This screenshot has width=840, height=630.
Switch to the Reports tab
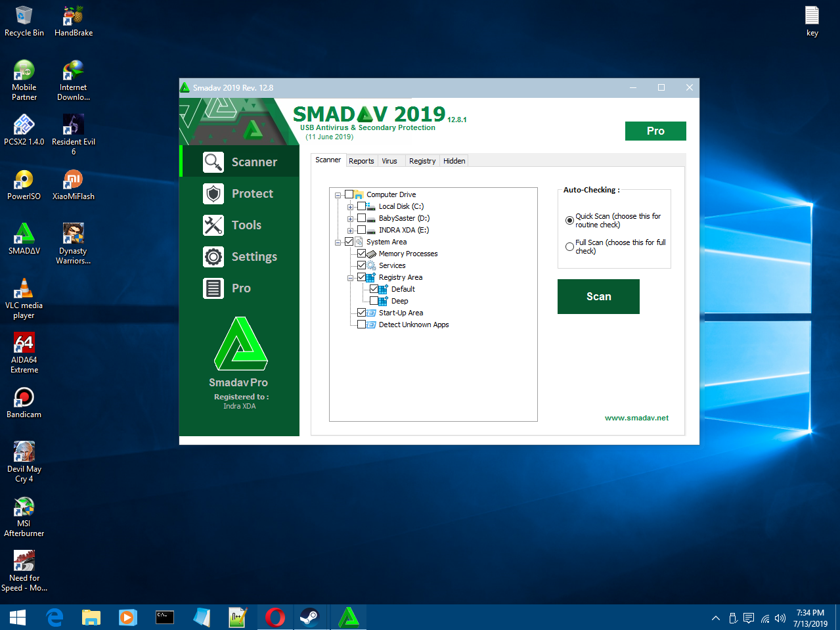[361, 161]
